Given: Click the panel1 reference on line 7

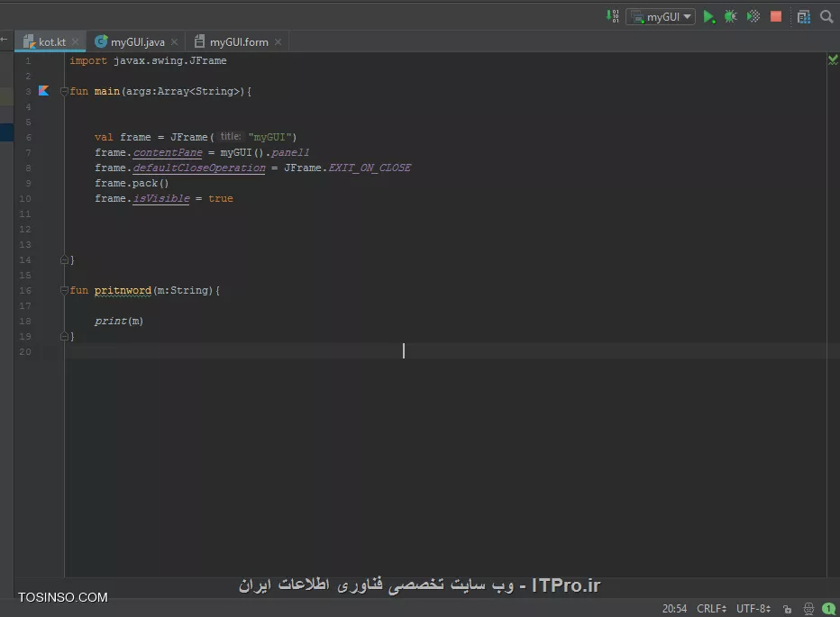Looking at the screenshot, I should pos(290,152).
